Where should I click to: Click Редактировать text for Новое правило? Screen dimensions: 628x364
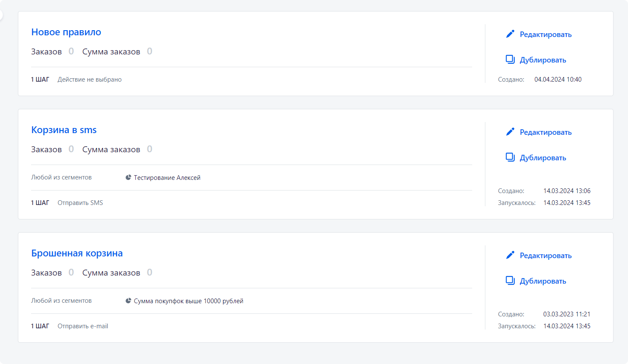[546, 34]
